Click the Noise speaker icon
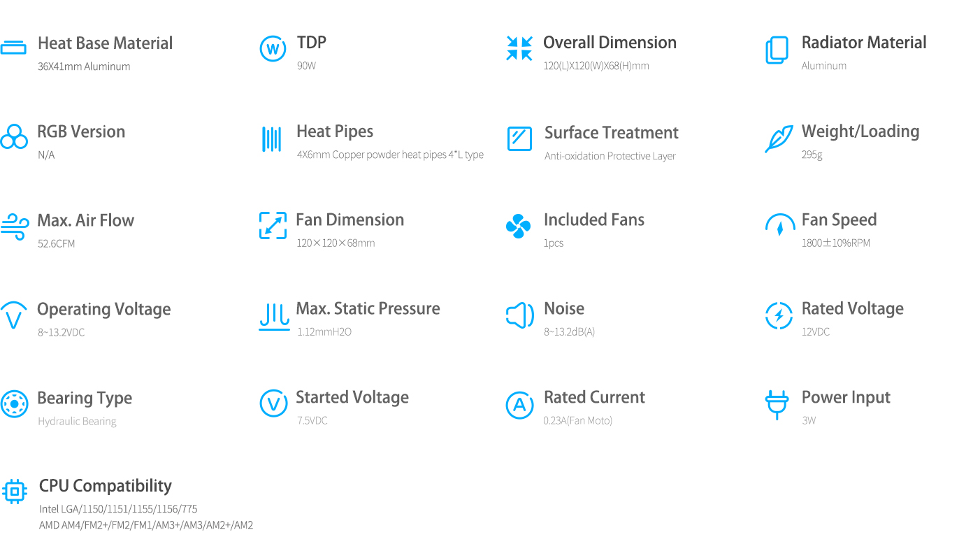The height and width of the screenshot is (558, 980). click(520, 315)
